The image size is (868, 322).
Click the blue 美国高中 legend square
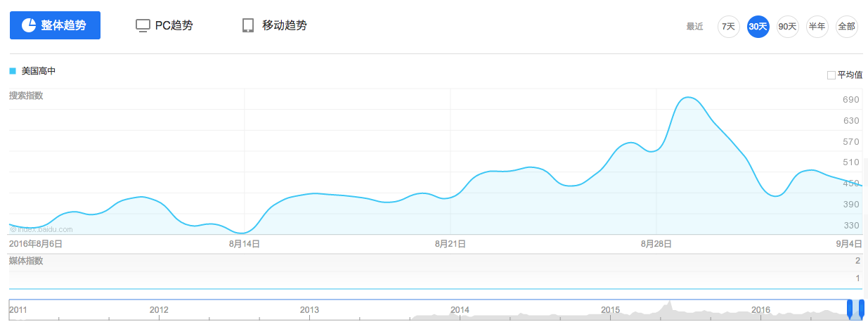coord(13,71)
